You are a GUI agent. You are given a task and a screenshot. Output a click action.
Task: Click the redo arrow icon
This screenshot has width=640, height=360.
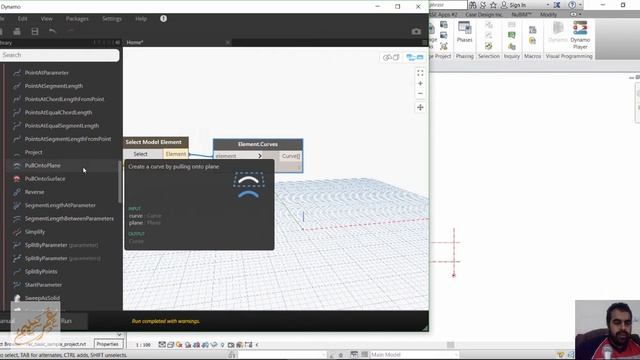tap(70, 31)
